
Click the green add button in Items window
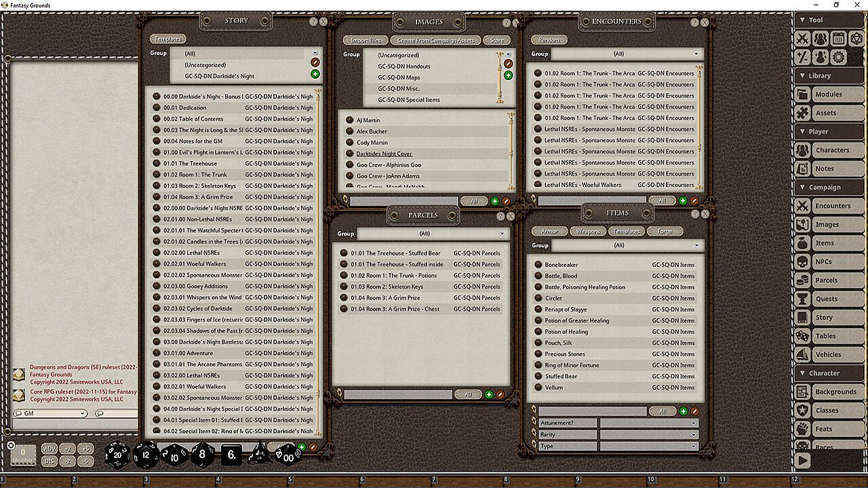(x=683, y=411)
